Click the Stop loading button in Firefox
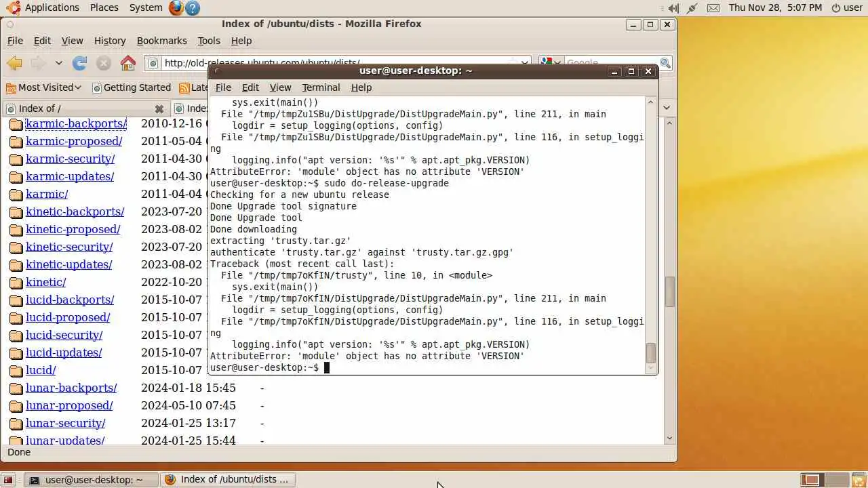The width and height of the screenshot is (868, 488). (103, 63)
